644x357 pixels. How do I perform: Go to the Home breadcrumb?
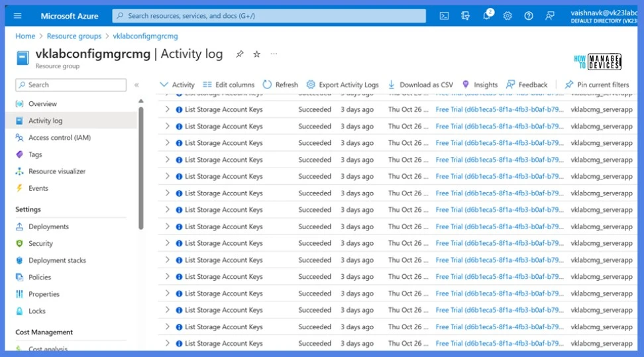(x=25, y=36)
